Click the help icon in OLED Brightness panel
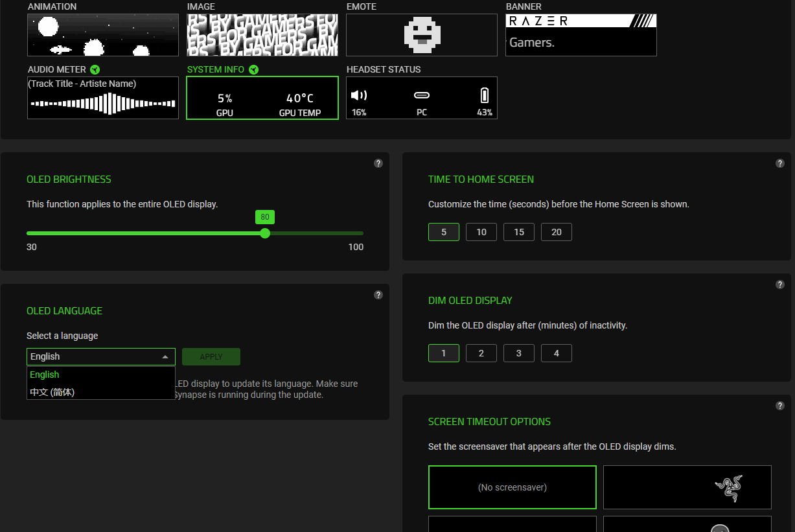Image resolution: width=795 pixels, height=532 pixels. [378, 163]
